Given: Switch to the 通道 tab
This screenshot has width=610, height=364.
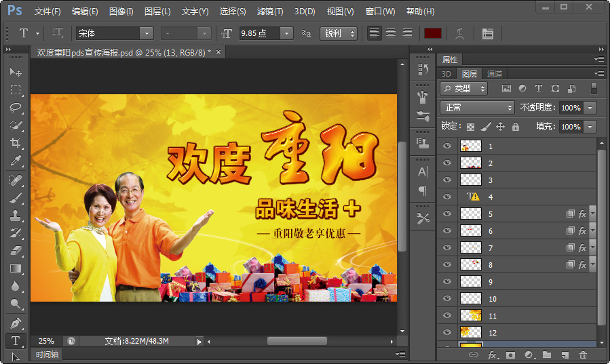Looking at the screenshot, I should coord(495,74).
